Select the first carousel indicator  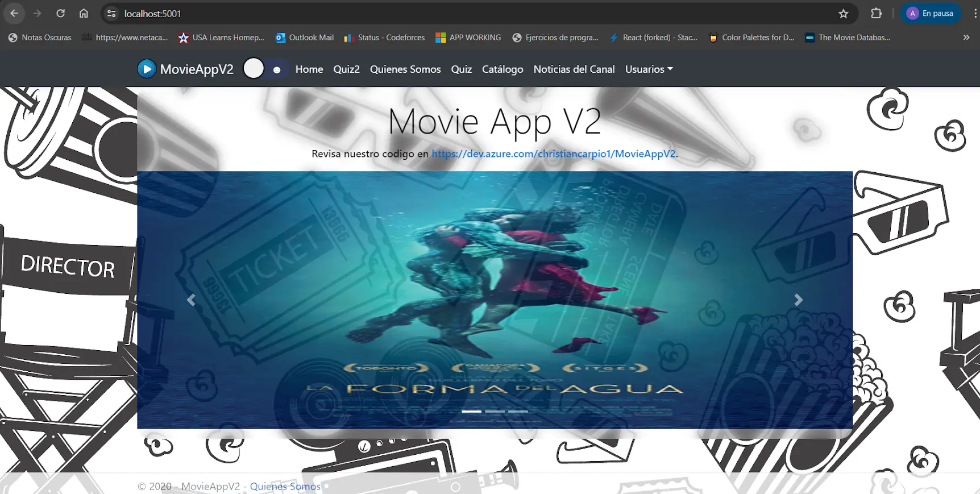(x=471, y=411)
